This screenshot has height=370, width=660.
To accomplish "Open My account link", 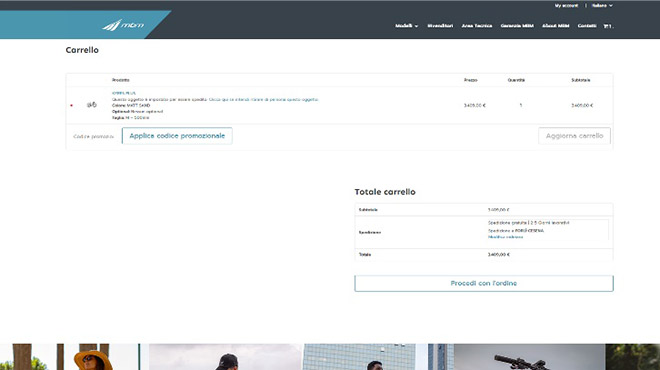I will point(566,5).
